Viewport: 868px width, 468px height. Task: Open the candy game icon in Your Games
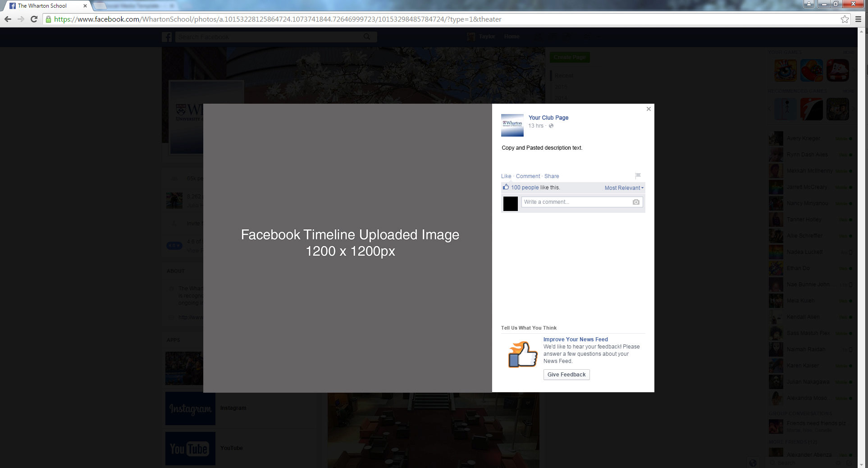(x=812, y=70)
